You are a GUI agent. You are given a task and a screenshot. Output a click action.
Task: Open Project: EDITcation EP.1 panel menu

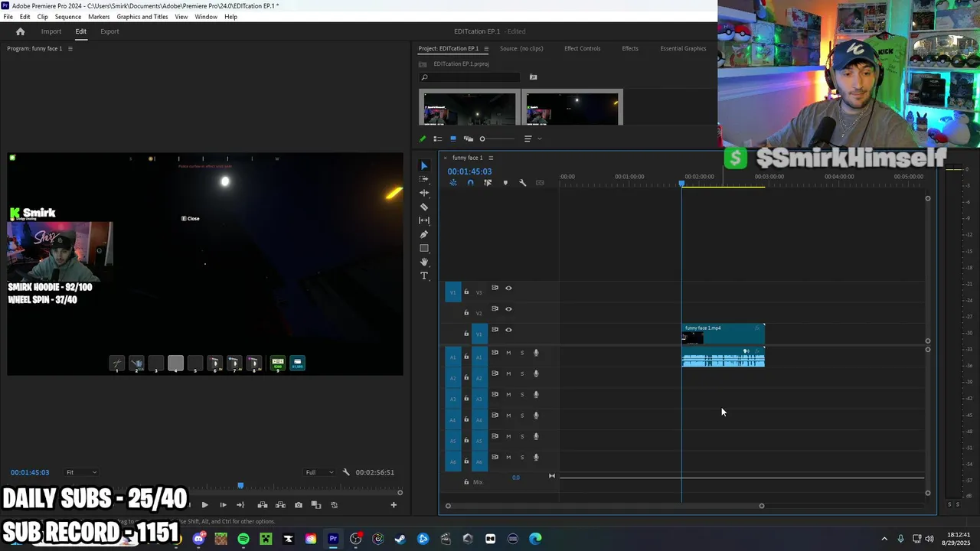pyautogui.click(x=486, y=48)
